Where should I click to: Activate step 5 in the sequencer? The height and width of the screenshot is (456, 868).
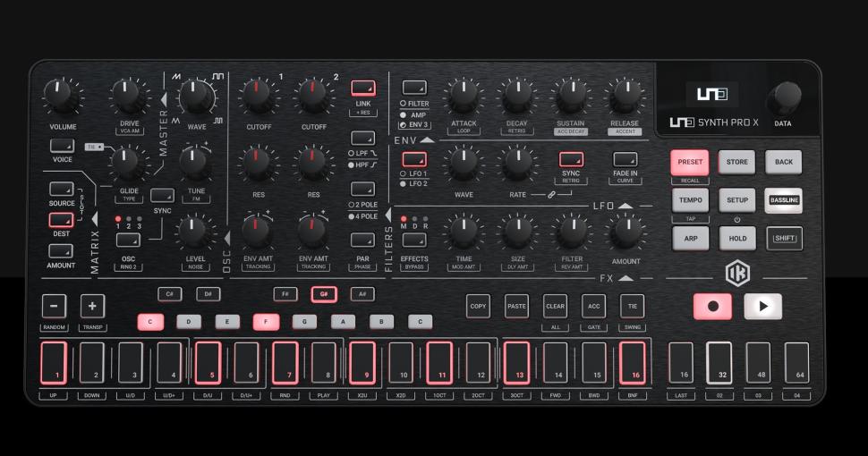[208, 362]
